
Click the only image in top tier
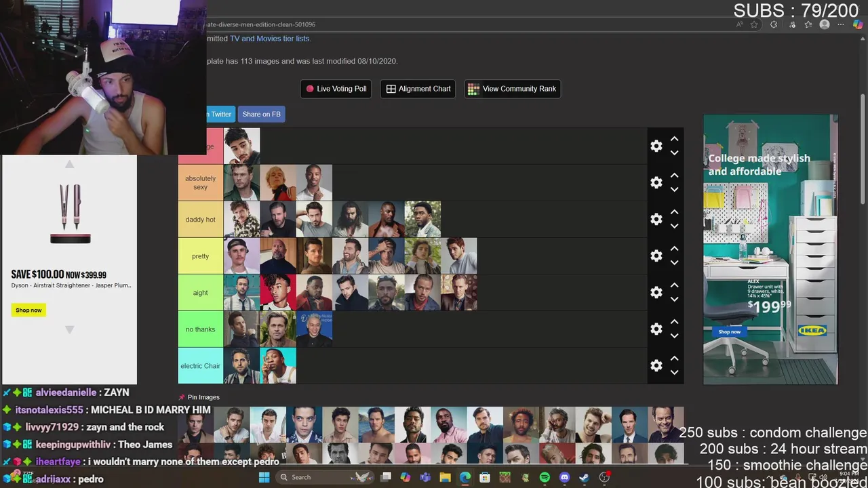click(x=242, y=146)
